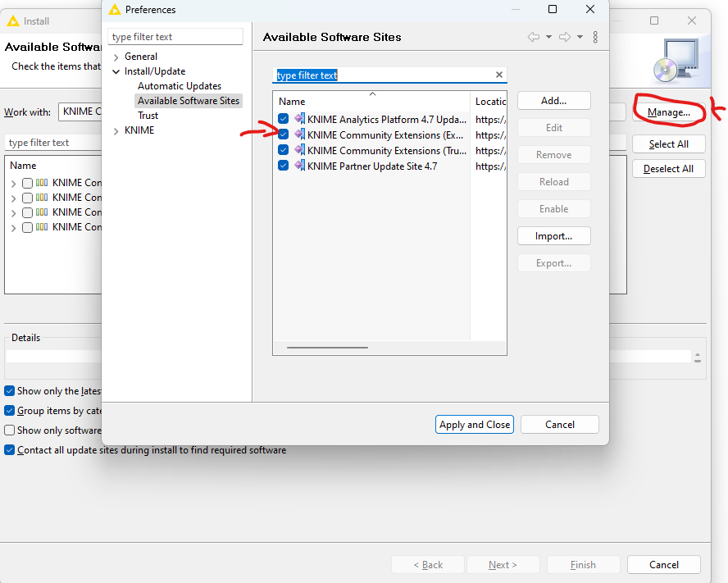This screenshot has height=583, width=728.
Task: Toggle Show only the latest versions checkbox
Action: pyautogui.click(x=9, y=390)
